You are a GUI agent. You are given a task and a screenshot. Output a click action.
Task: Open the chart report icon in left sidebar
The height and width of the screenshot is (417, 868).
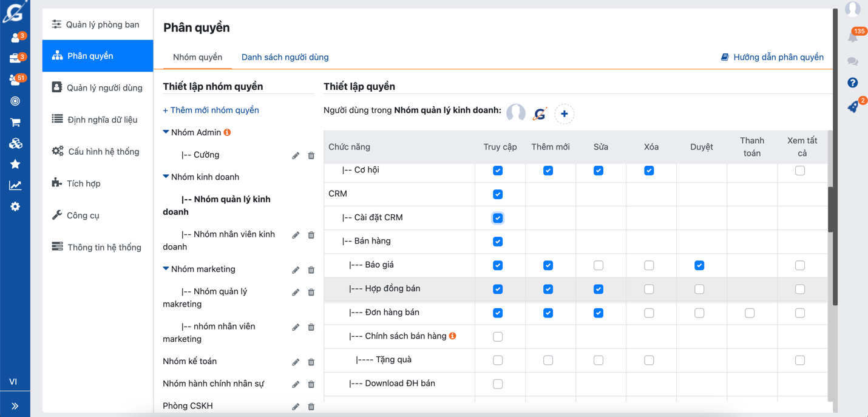coord(15,186)
